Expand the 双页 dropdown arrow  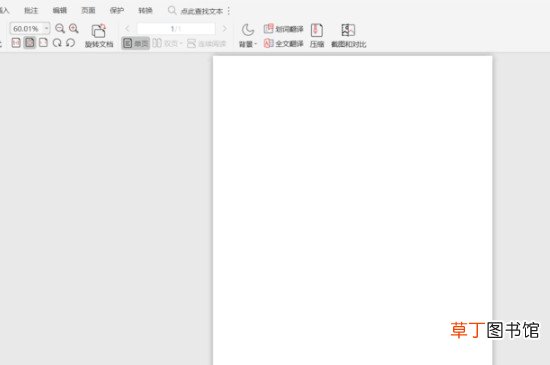(x=181, y=44)
